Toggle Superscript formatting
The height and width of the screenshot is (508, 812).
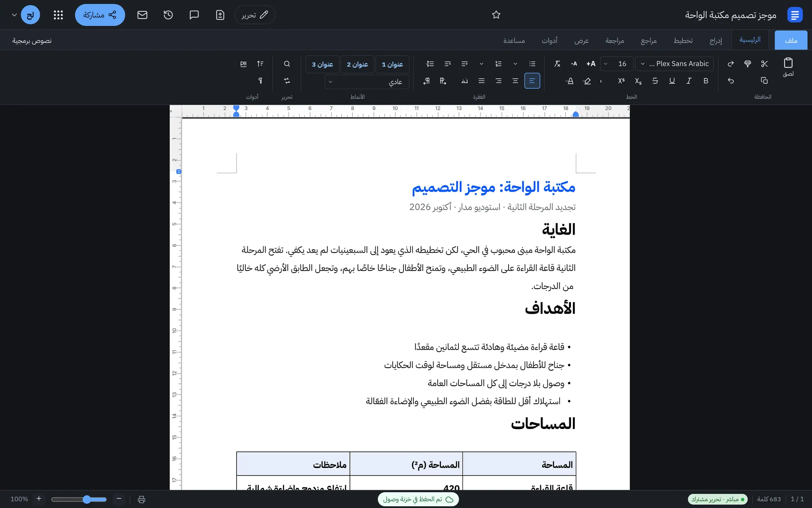(621, 81)
